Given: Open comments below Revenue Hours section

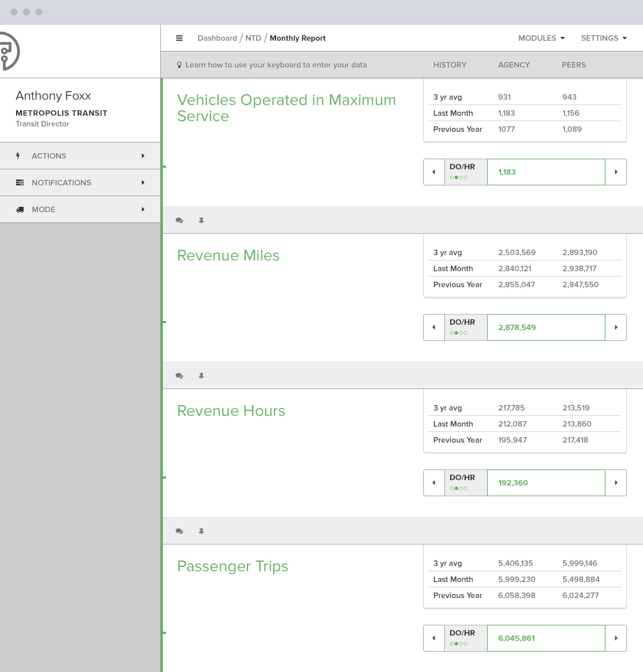Looking at the screenshot, I should [x=180, y=531].
